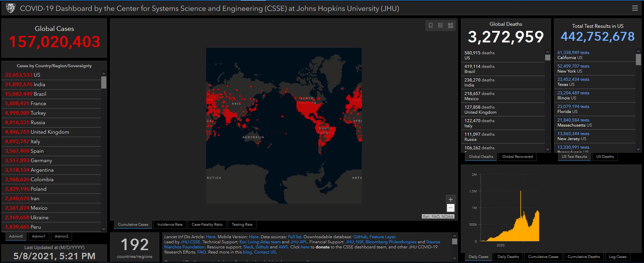Screen dimensions: 644x263
Task: Open the Esri Living Atlas team link
Action: tap(260, 242)
